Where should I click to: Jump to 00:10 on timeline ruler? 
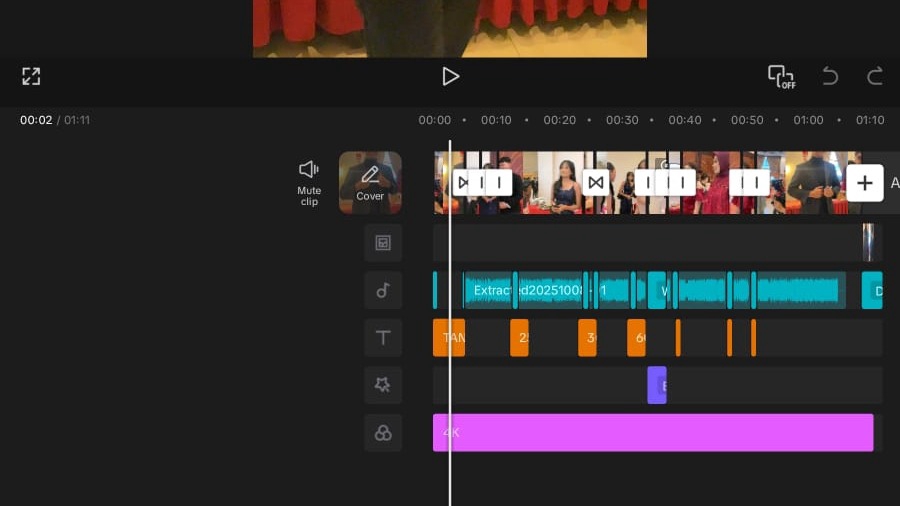click(x=496, y=120)
